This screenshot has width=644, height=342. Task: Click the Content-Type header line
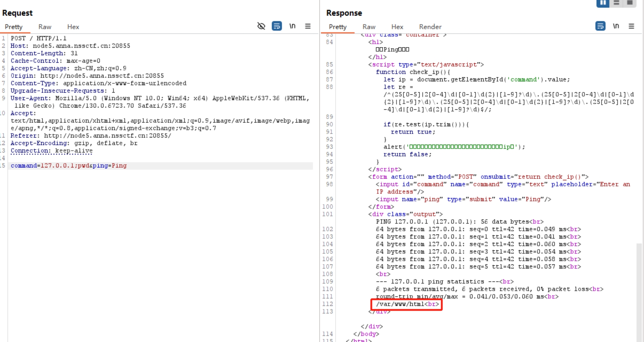point(98,83)
